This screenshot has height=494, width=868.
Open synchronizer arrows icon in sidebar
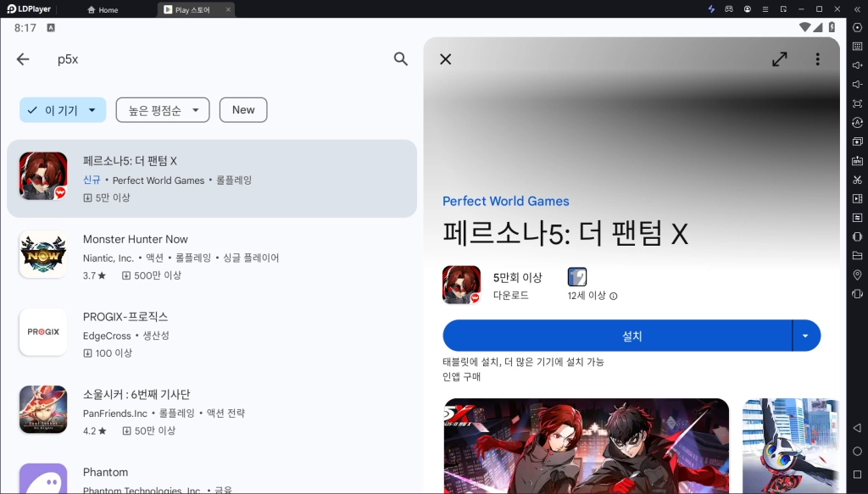pyautogui.click(x=857, y=218)
